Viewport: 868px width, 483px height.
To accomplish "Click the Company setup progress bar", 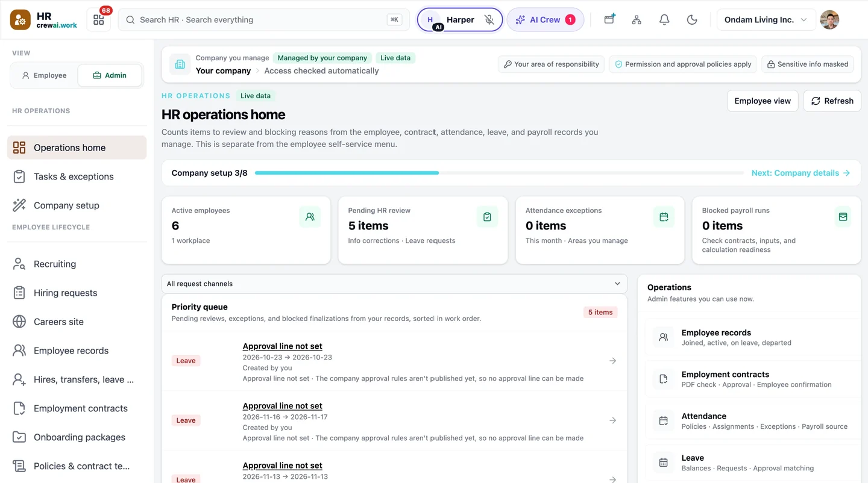I will [499, 173].
